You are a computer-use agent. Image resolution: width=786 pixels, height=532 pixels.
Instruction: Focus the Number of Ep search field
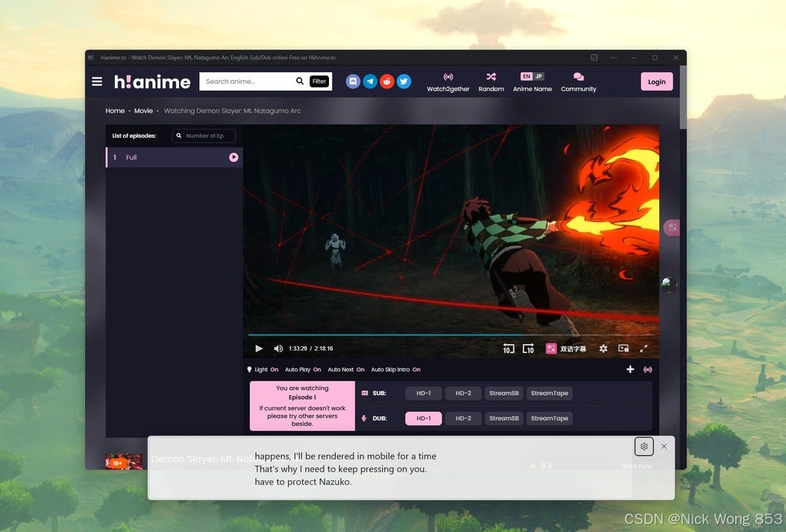click(204, 136)
